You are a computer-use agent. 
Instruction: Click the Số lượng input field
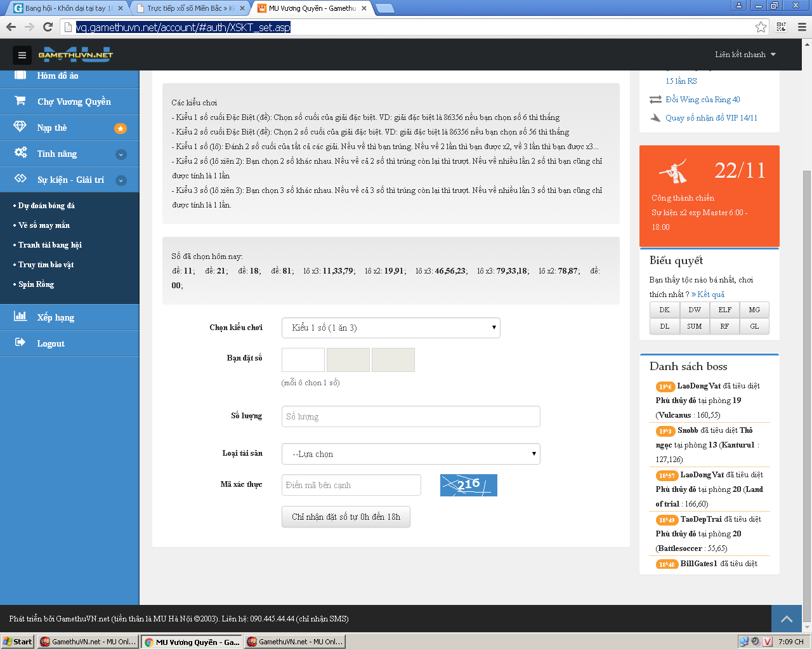point(410,416)
